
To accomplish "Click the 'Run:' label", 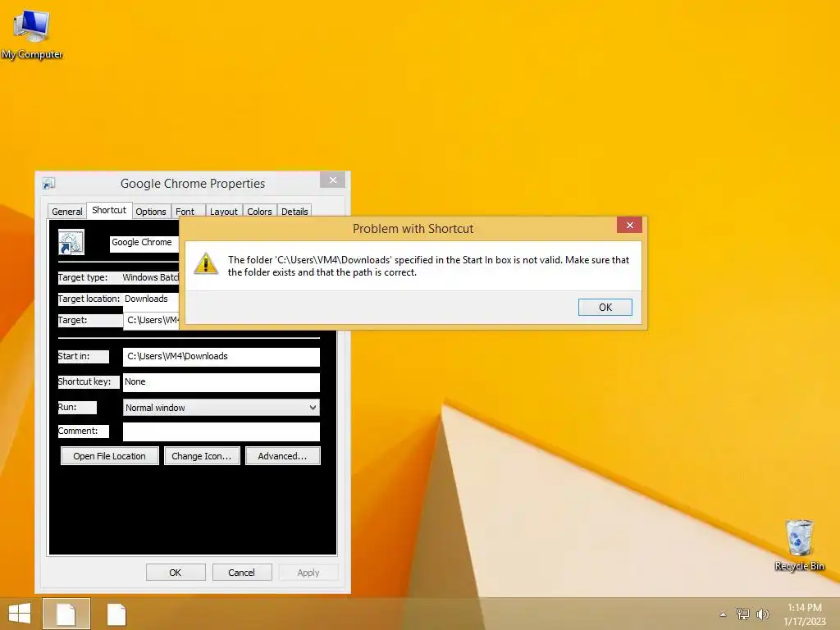I will 67,407.
